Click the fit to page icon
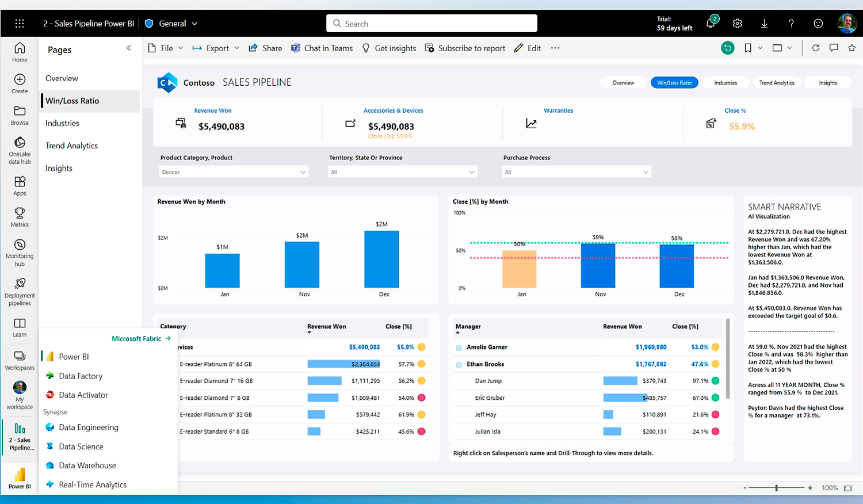 click(x=848, y=488)
